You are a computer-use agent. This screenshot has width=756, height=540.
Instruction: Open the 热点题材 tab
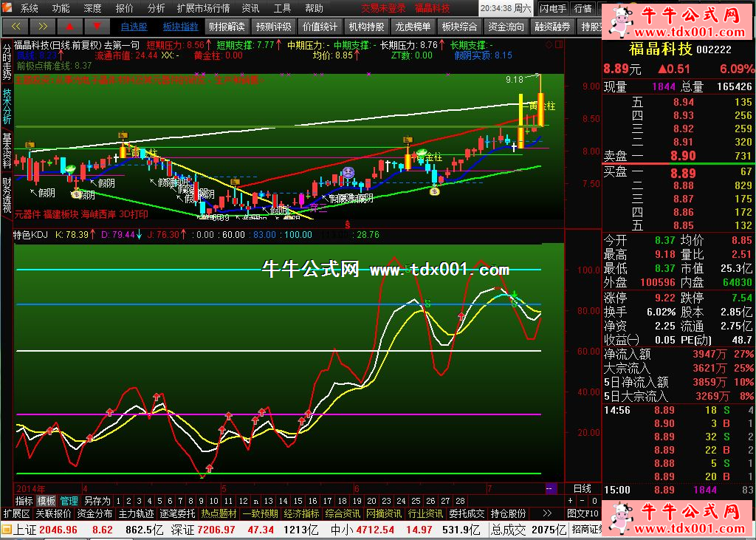(x=219, y=513)
